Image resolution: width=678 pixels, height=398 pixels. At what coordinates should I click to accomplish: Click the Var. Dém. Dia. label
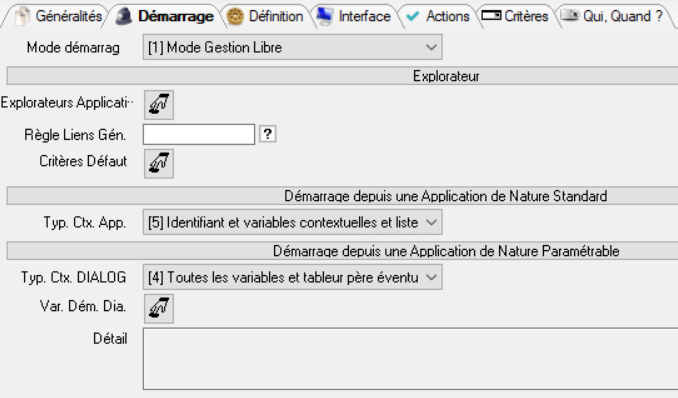pyautogui.click(x=83, y=306)
